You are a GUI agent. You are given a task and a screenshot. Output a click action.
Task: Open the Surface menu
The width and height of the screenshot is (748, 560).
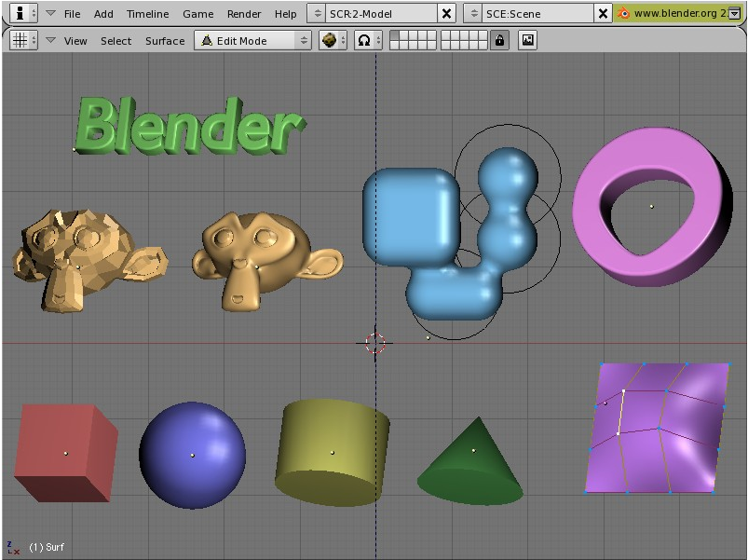pyautogui.click(x=165, y=41)
